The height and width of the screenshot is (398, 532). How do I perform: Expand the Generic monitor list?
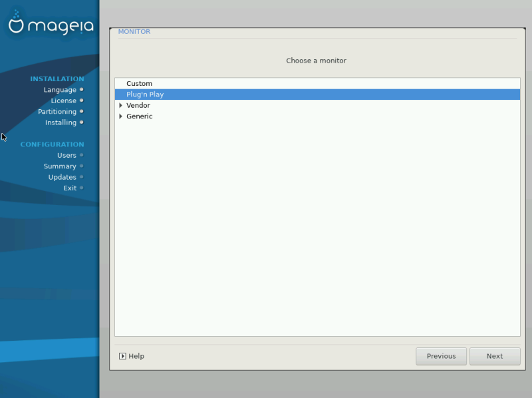(x=120, y=116)
